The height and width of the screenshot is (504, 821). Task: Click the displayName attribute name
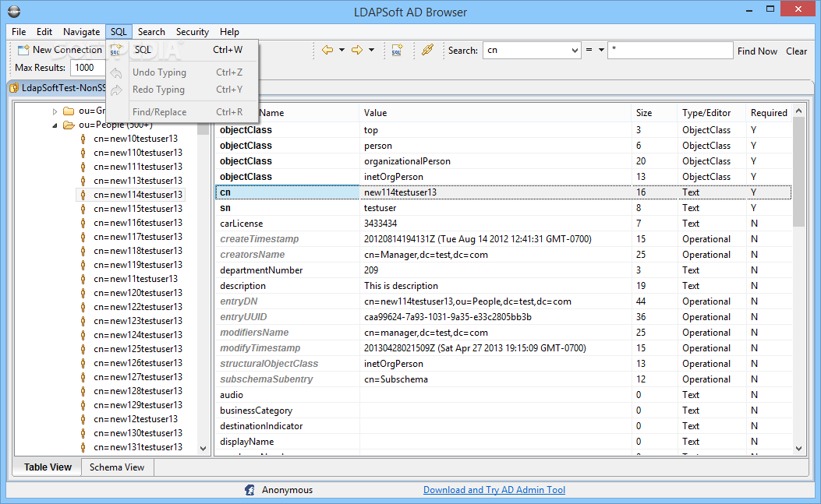pyautogui.click(x=246, y=442)
